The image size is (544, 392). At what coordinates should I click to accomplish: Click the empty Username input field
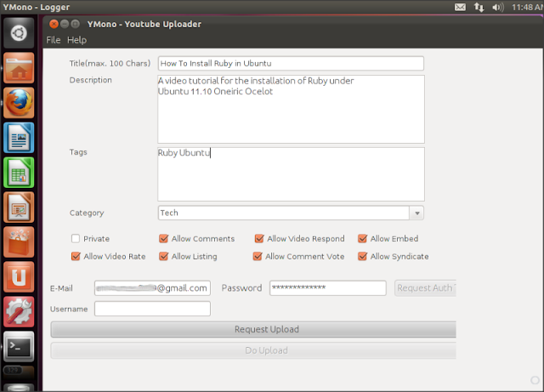[x=152, y=309]
